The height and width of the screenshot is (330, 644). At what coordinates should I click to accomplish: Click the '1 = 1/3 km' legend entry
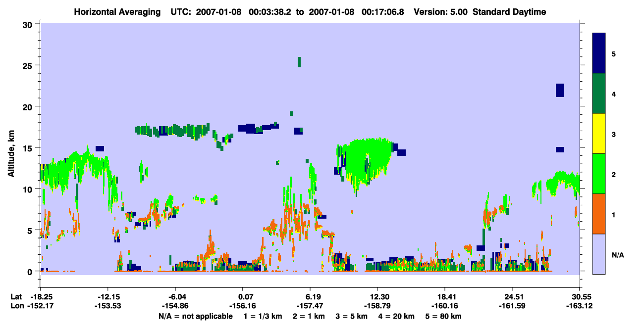(263, 316)
